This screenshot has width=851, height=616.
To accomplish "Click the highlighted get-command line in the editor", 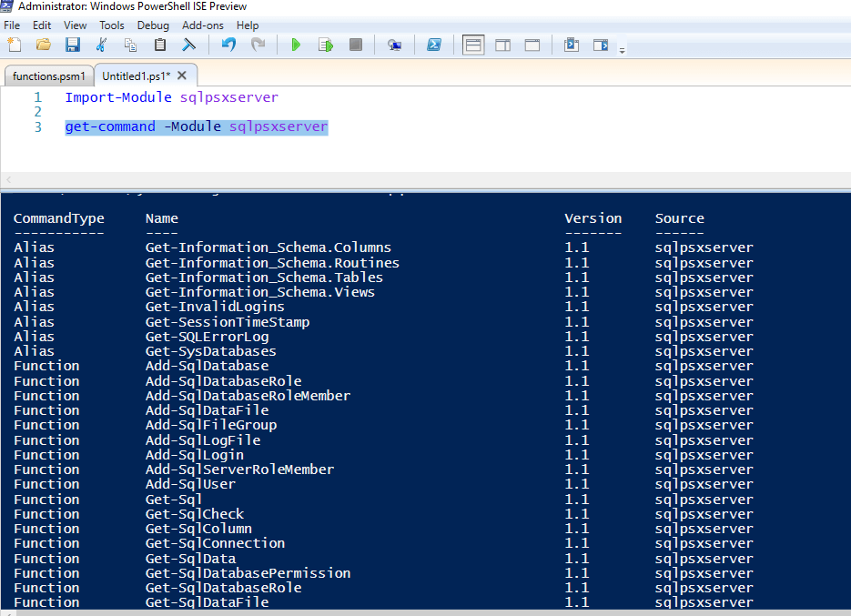I will click(197, 127).
